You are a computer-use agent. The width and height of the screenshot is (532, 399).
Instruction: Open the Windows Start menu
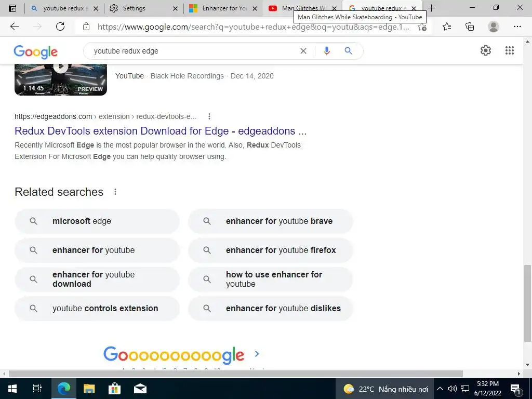point(12,389)
